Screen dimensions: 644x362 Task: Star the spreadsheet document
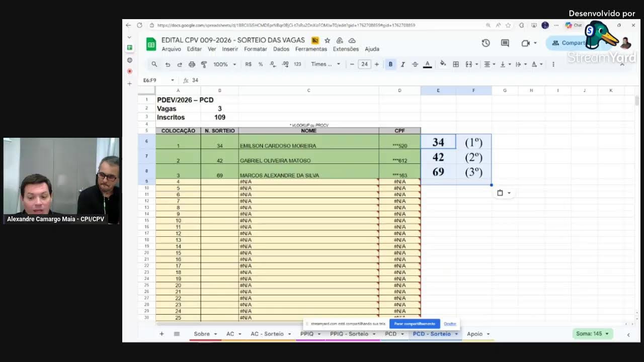point(327,40)
